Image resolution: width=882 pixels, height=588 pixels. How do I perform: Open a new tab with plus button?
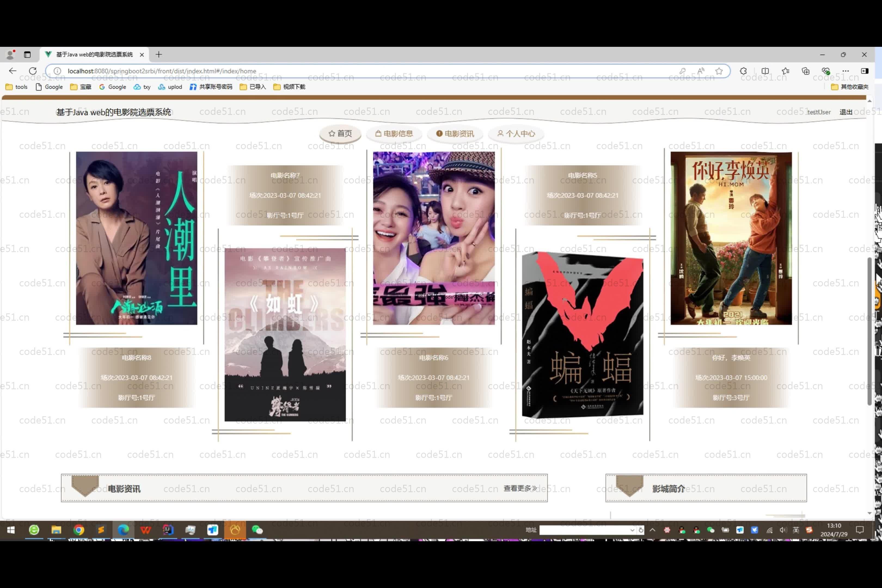(x=159, y=54)
